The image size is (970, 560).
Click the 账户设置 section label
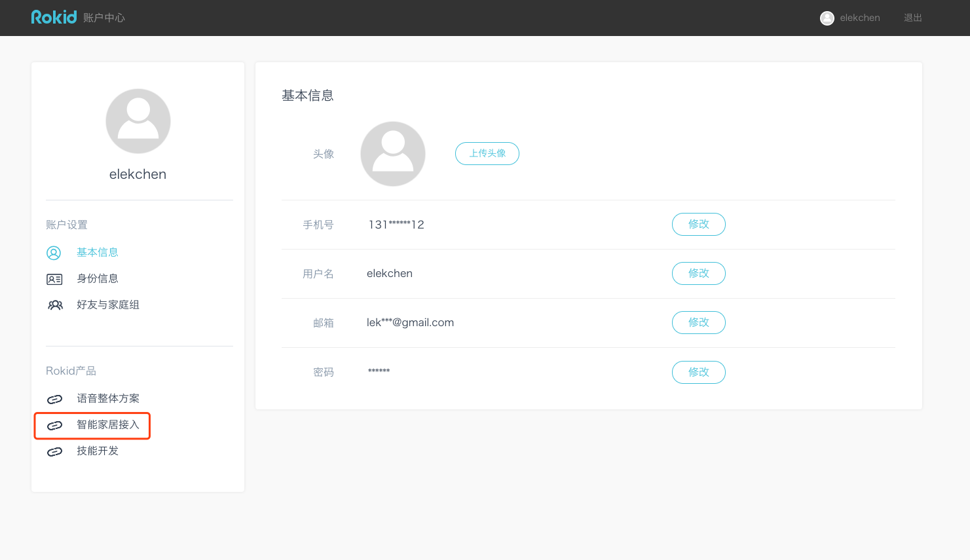point(67,225)
